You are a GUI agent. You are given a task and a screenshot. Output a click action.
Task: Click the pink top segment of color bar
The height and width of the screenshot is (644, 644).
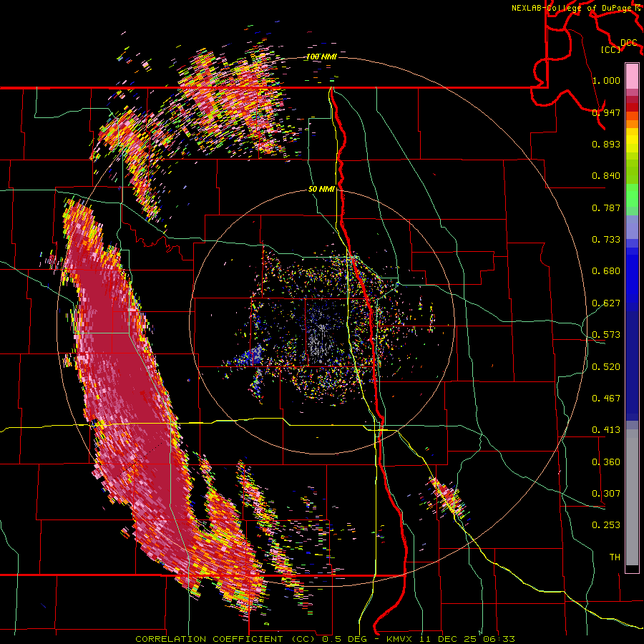[632, 76]
